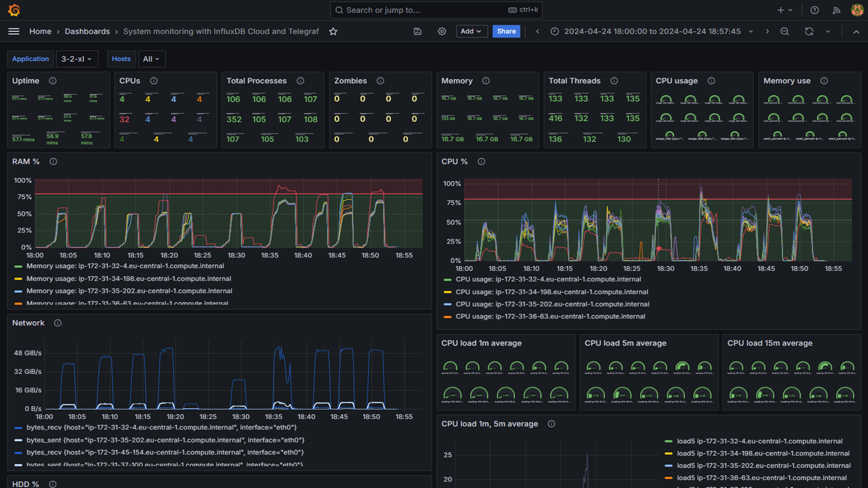Screen dimensions: 868x488
Task: Open the Grafana home logo
Action: 13,10
